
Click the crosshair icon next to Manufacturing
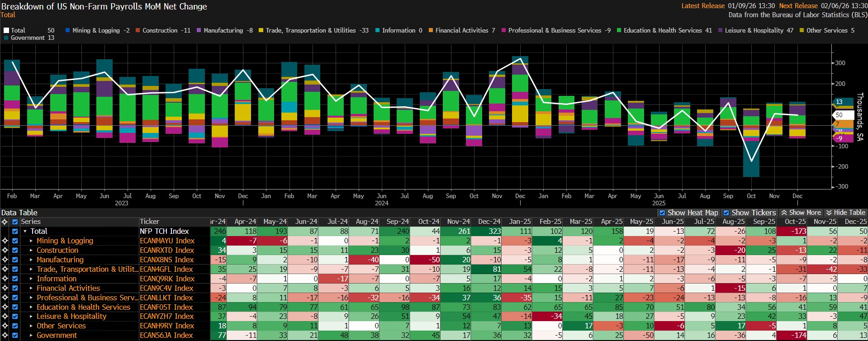click(x=5, y=260)
